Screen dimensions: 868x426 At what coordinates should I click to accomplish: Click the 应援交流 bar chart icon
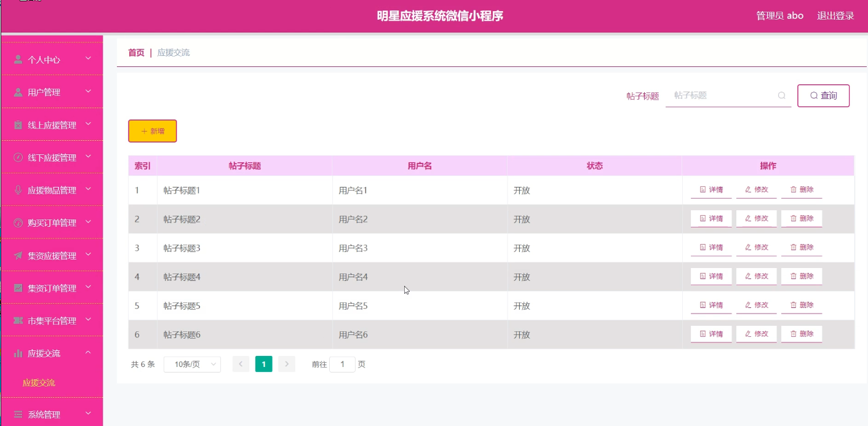point(18,353)
